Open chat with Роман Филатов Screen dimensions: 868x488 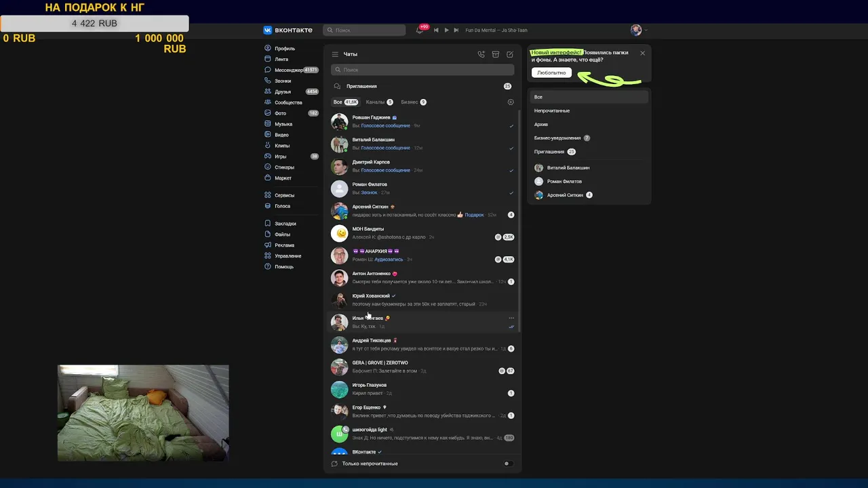[422, 188]
